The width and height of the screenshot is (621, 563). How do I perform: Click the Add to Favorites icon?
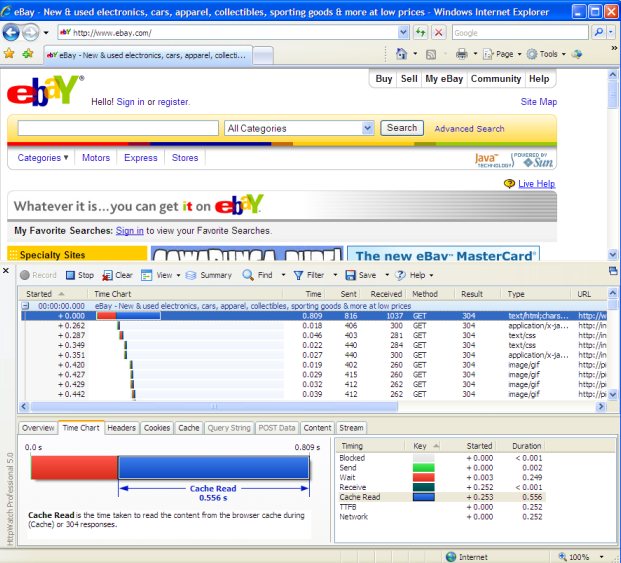point(28,53)
